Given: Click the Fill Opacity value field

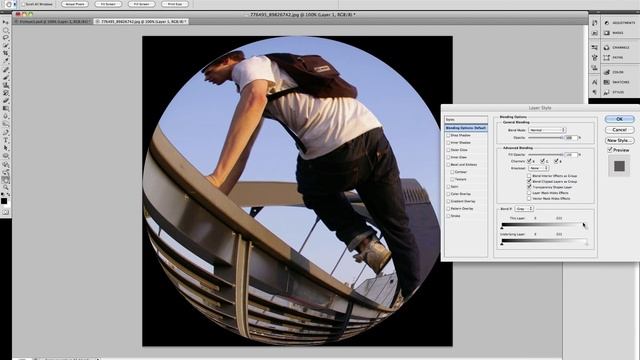Looking at the screenshot, I should pos(571,155).
